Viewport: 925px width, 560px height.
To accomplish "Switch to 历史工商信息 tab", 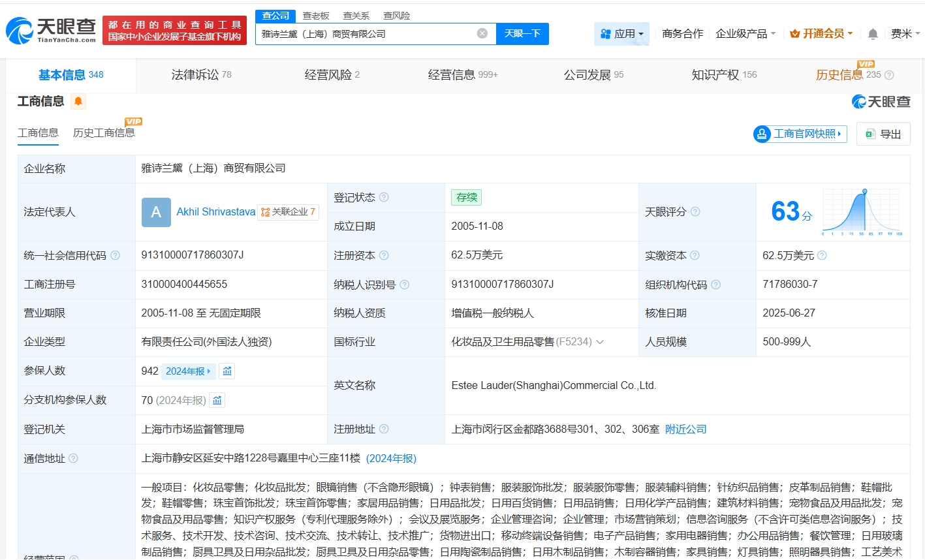I will click(x=104, y=131).
